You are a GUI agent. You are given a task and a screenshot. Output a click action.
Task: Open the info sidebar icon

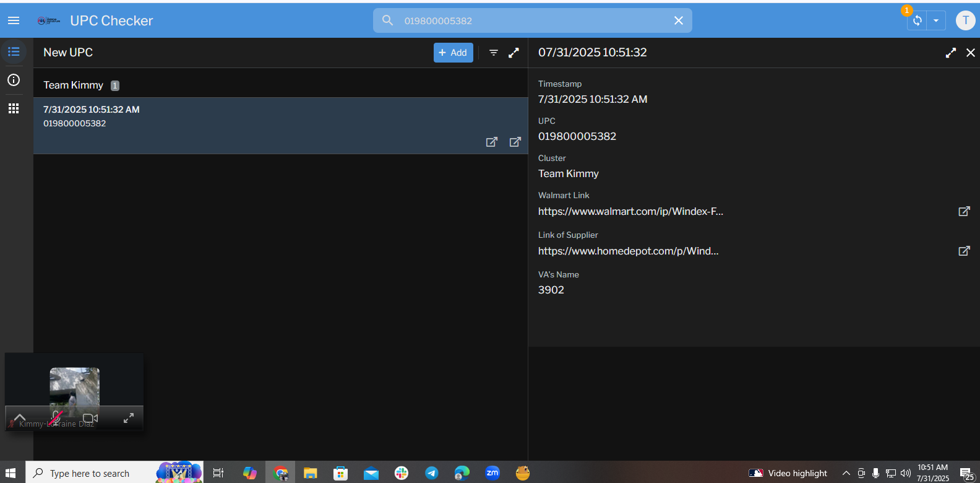14,80
